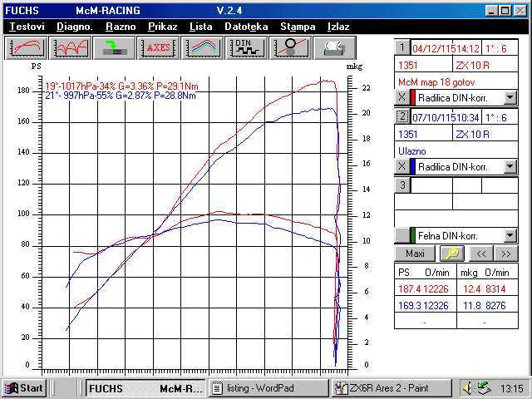This screenshot has width=532, height=399.
Task: Click the green arrow load toolbar icon
Action: pyautogui.click(x=114, y=47)
